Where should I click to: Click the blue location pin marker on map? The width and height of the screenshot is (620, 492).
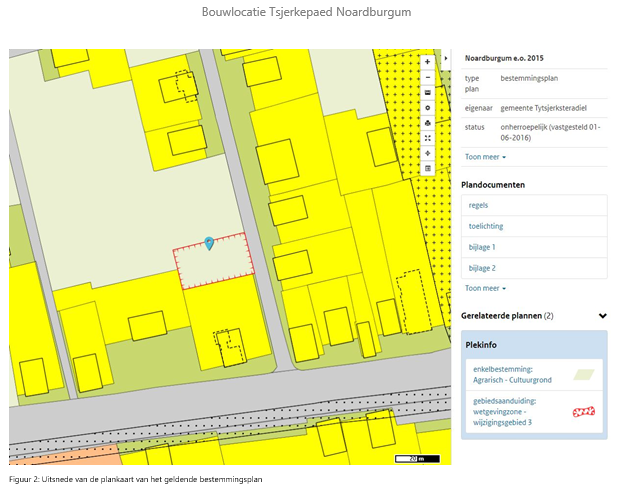[x=209, y=243]
